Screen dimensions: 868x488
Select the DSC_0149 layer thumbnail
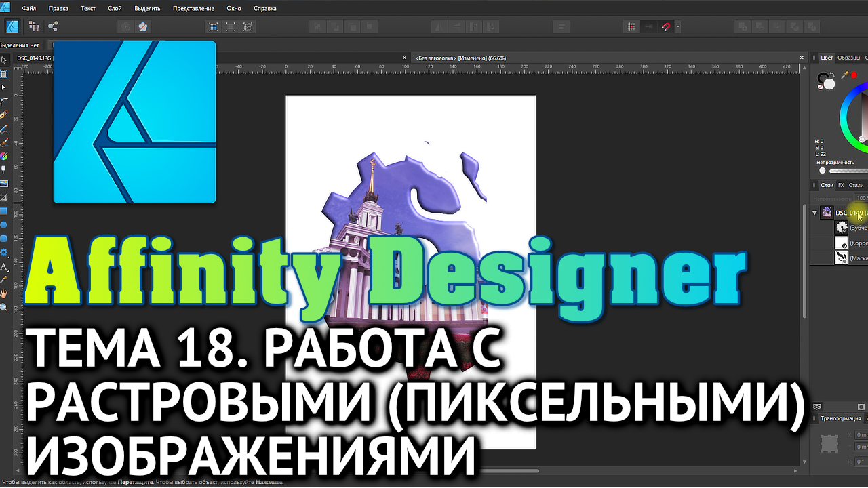point(827,213)
